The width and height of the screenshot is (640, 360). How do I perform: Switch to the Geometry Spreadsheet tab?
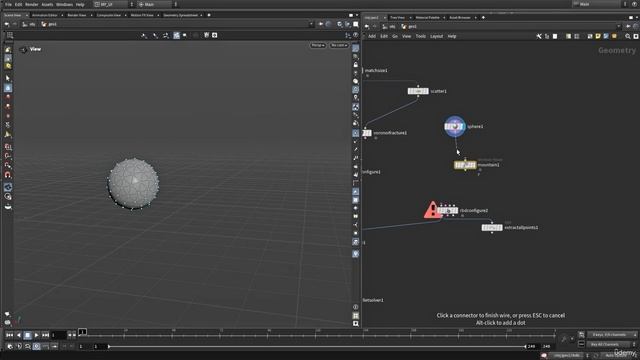180,15
